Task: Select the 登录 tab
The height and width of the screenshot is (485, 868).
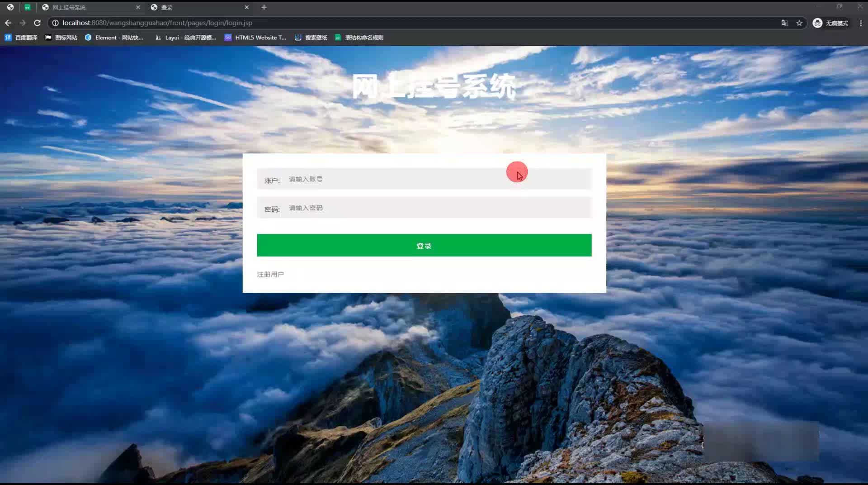Action: coord(199,7)
